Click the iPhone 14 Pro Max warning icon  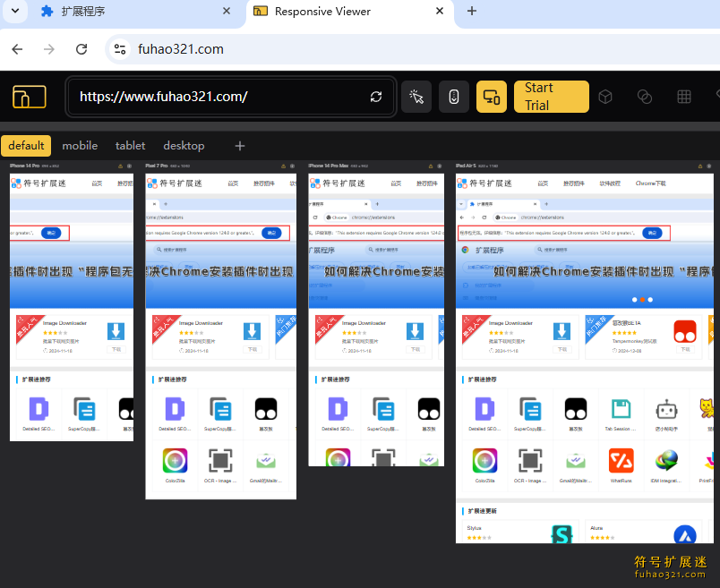pyautogui.click(x=431, y=166)
